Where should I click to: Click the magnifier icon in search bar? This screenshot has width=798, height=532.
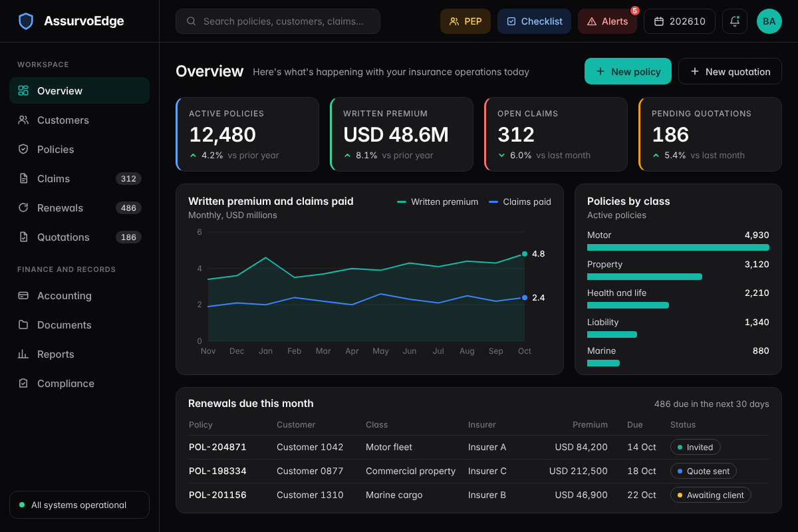point(192,21)
